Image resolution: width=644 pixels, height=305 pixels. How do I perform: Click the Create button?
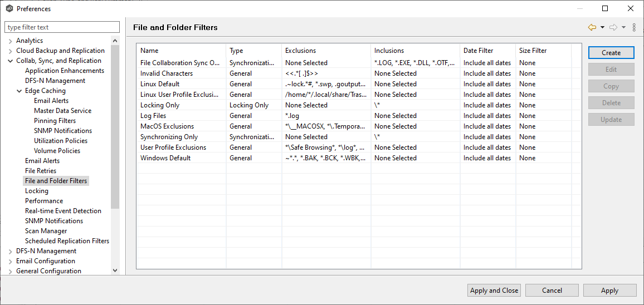[x=611, y=52]
